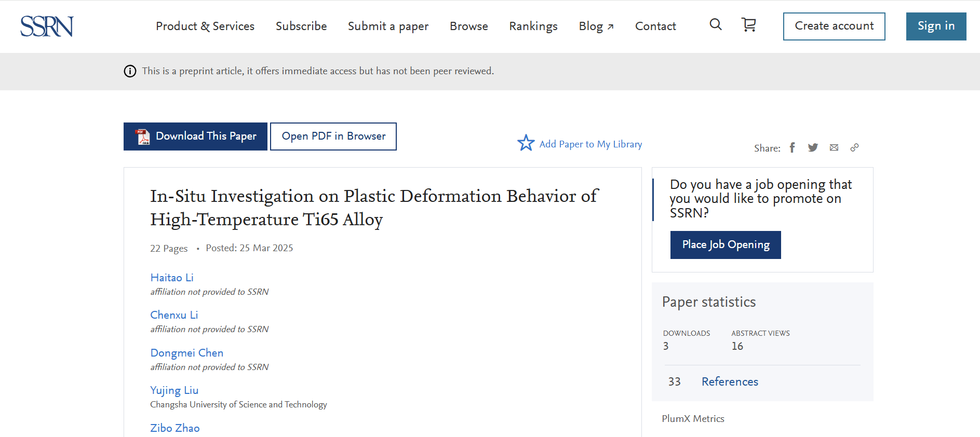980x437 pixels.
Task: Click the star icon to add paper
Action: pyautogui.click(x=526, y=143)
